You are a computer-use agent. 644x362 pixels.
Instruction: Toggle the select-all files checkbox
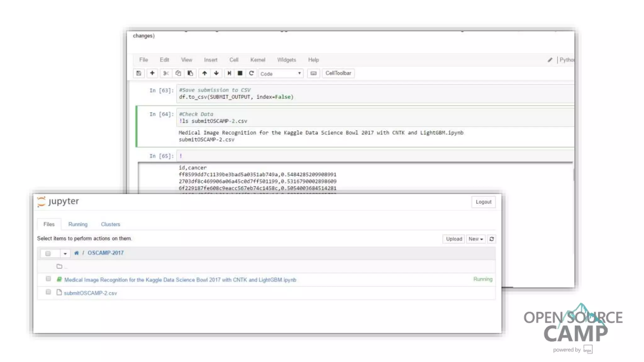[x=48, y=253]
